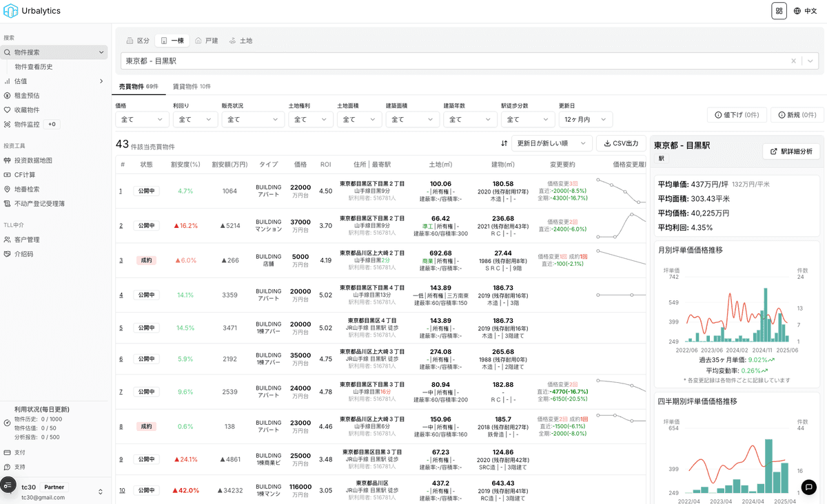Viewport: 827px width, 504px height.
Task: Open 支持 support page
Action: [x=19, y=467]
